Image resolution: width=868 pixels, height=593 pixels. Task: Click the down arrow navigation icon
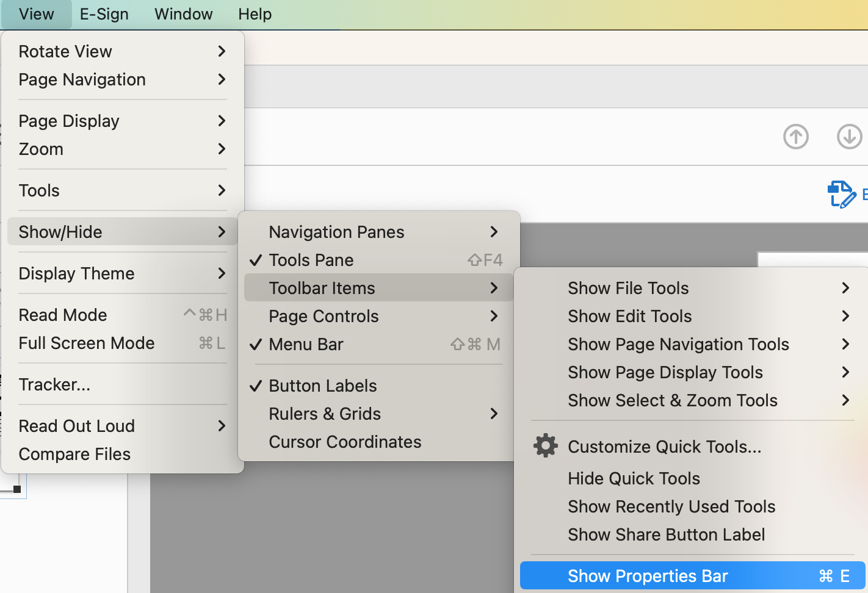849,137
